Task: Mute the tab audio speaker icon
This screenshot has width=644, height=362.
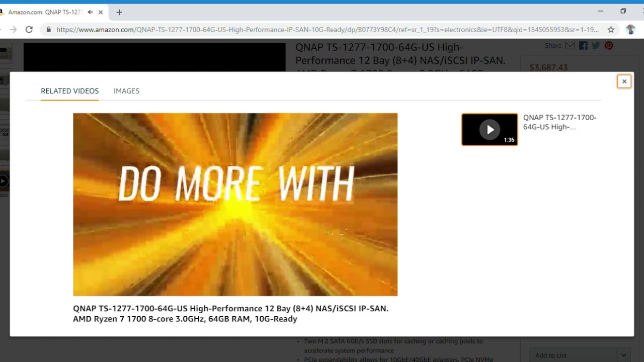Action: [x=90, y=12]
